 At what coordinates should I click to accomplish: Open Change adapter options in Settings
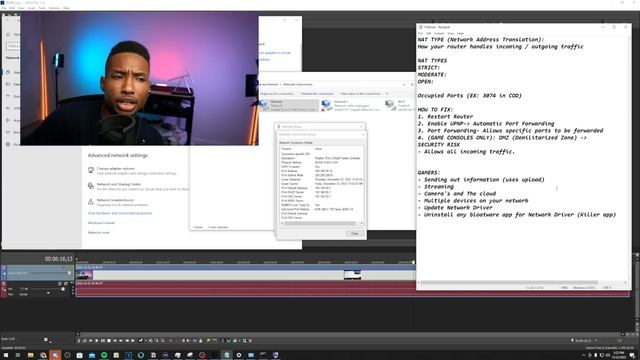[x=116, y=169]
